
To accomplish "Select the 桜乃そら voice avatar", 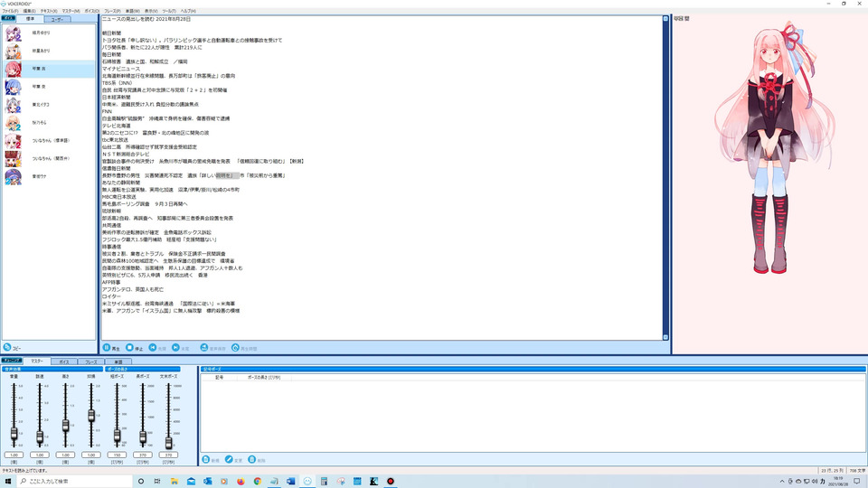I will 14,123.
